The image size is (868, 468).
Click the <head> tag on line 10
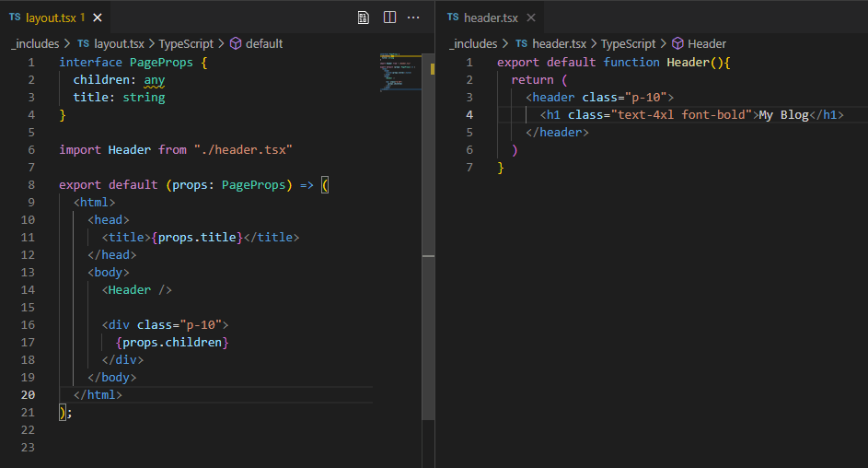coord(109,220)
